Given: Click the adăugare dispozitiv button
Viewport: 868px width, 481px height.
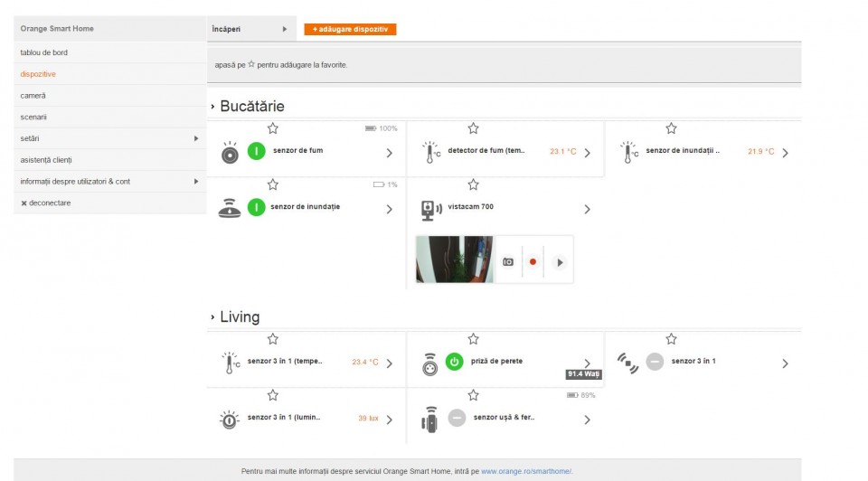Looking at the screenshot, I should tap(351, 29).
